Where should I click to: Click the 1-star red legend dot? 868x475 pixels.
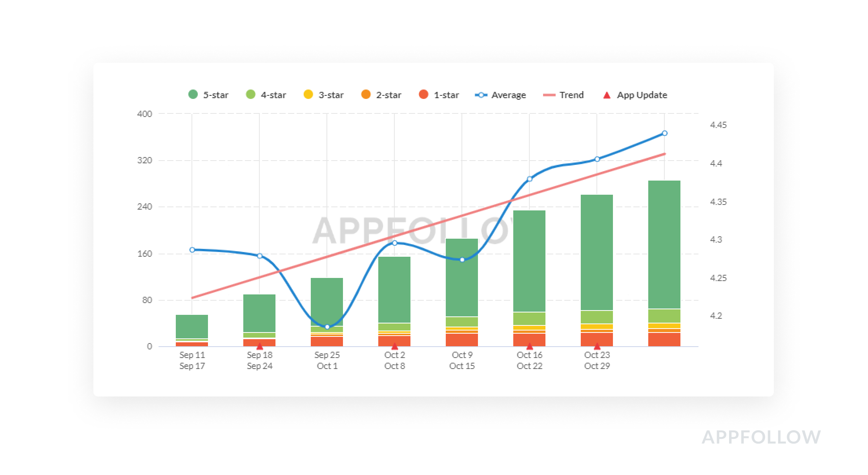coord(423,95)
